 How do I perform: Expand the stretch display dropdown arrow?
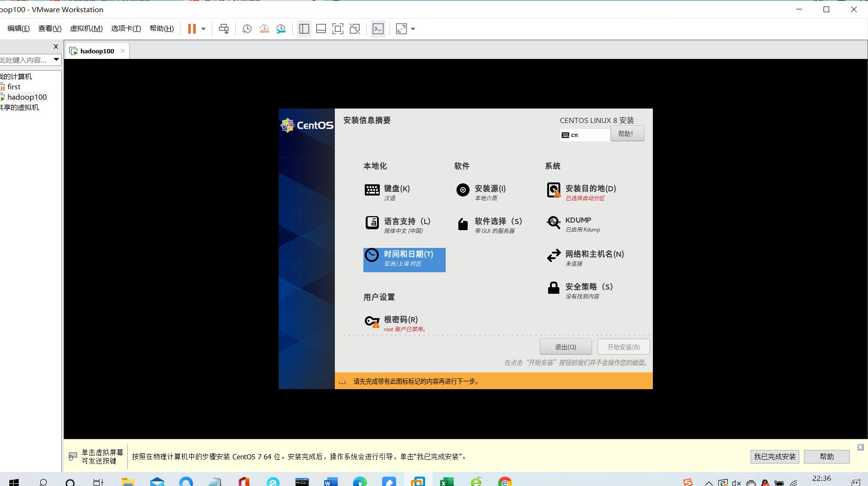[x=413, y=29]
